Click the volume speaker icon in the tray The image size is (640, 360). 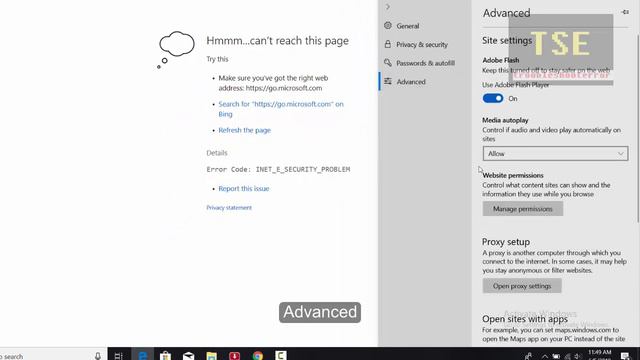click(x=578, y=356)
